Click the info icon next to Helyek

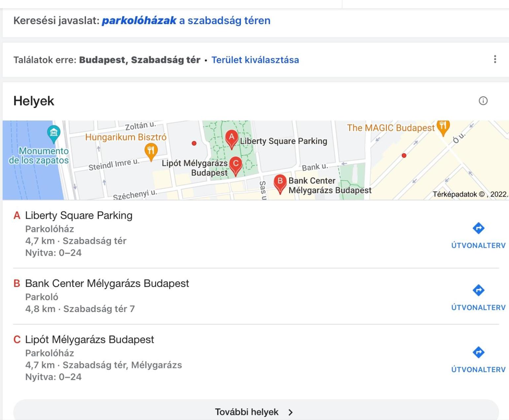483,101
